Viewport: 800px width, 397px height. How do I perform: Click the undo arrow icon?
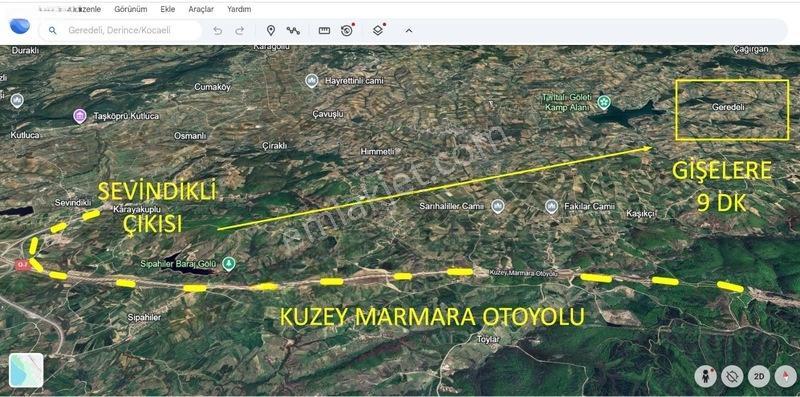(217, 31)
